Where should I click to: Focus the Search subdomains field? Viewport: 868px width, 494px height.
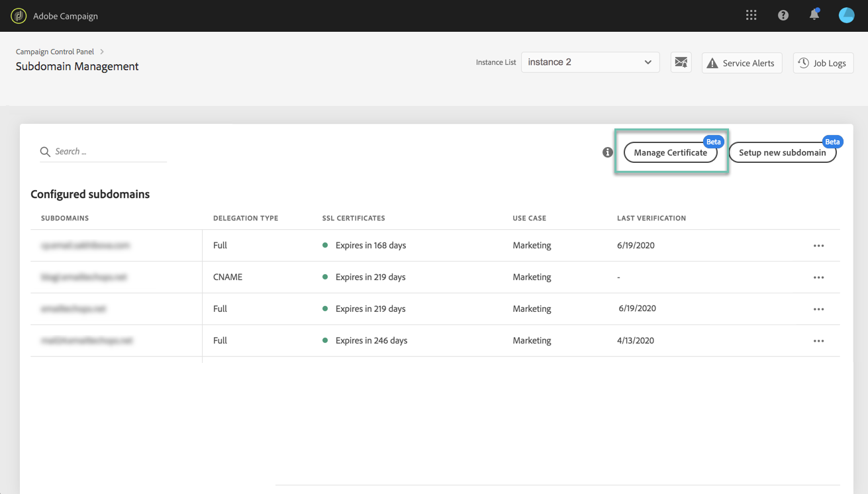(103, 152)
